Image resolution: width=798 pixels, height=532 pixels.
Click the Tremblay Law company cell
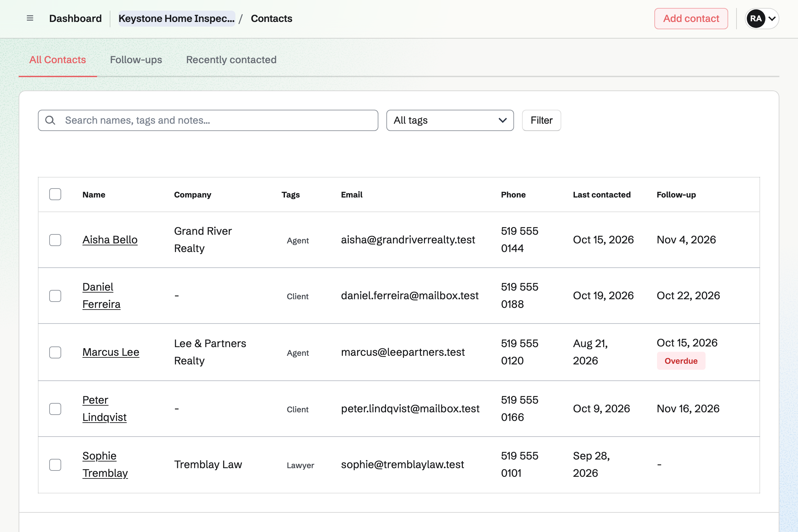pos(208,465)
